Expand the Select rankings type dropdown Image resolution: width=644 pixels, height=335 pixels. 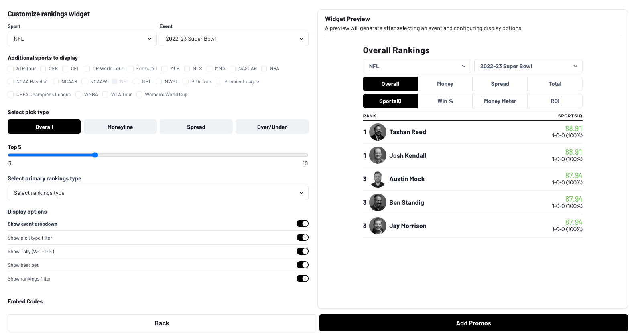(158, 193)
